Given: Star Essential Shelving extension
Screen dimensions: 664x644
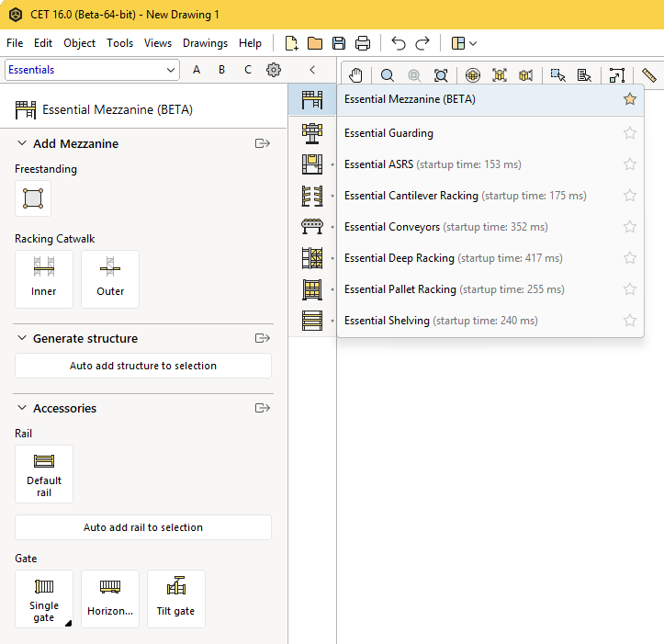Looking at the screenshot, I should click(x=630, y=321).
